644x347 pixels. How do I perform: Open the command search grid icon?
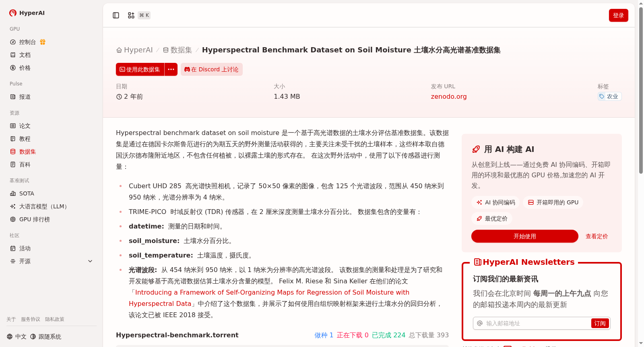(131, 15)
